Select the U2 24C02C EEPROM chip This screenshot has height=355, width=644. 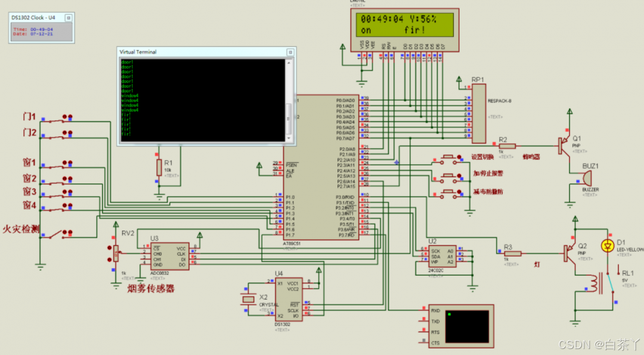click(x=442, y=257)
